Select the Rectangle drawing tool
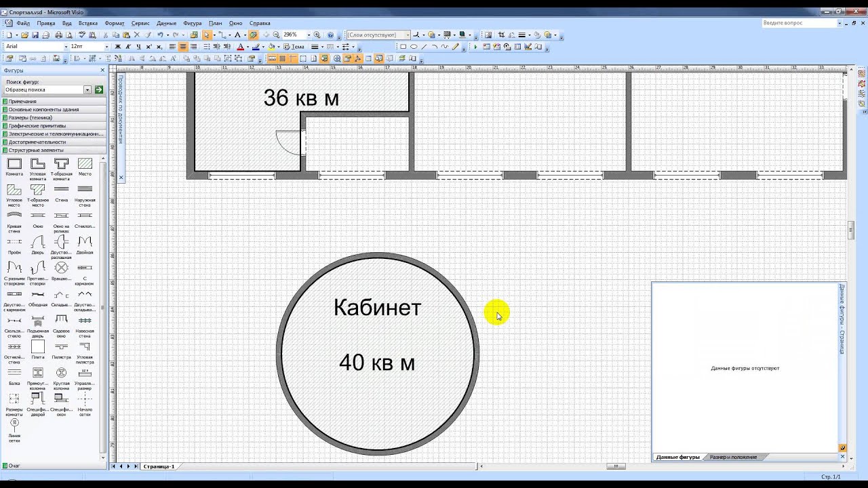This screenshot has height=488, width=868. point(403,47)
